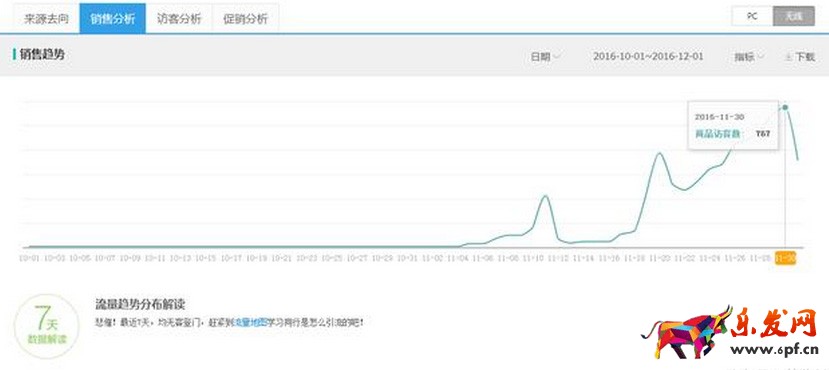
Task: Open the 流量地图 link
Action: click(251, 322)
